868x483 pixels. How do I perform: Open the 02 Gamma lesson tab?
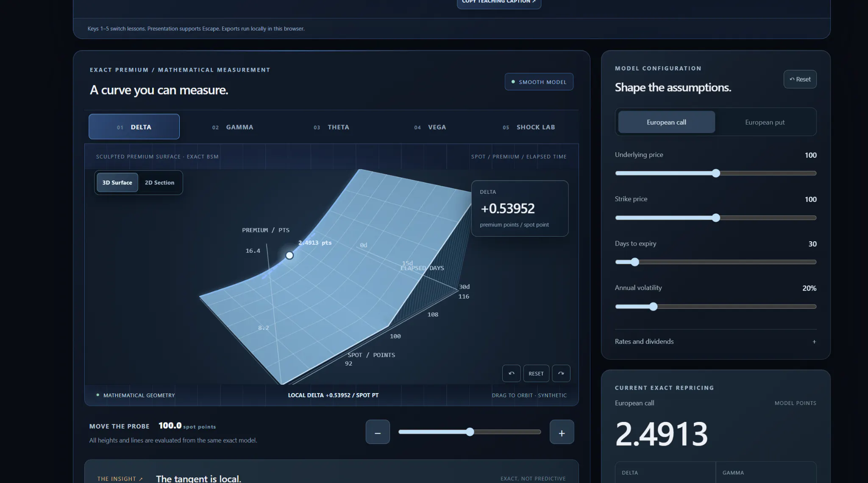click(233, 127)
